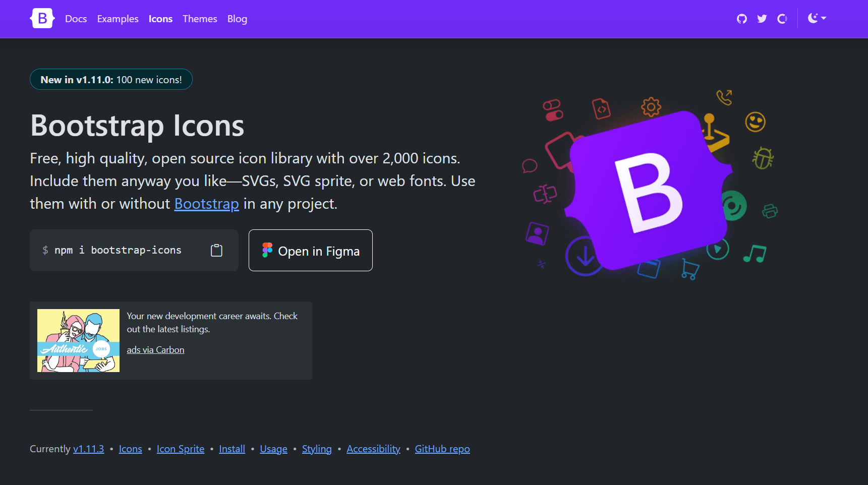Click the Open in Figma button
The image size is (868, 485).
pos(311,250)
